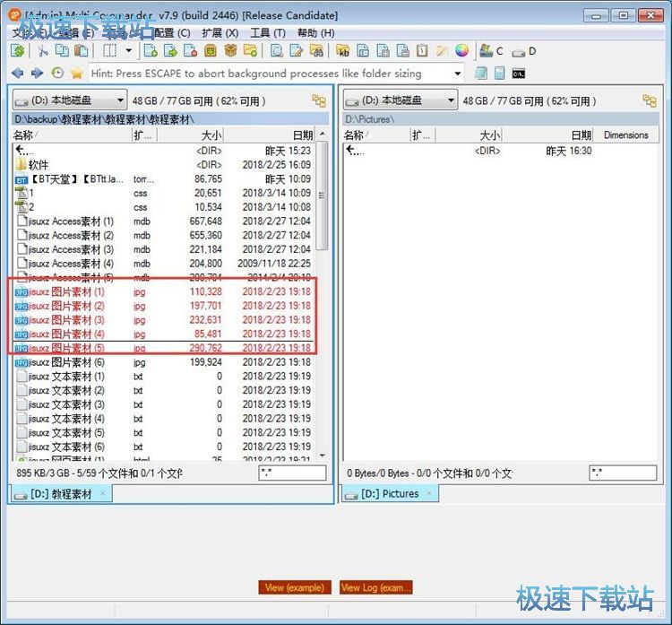The image size is (672, 625).
Task: Click the command line hint field
Action: pyautogui.click(x=270, y=74)
